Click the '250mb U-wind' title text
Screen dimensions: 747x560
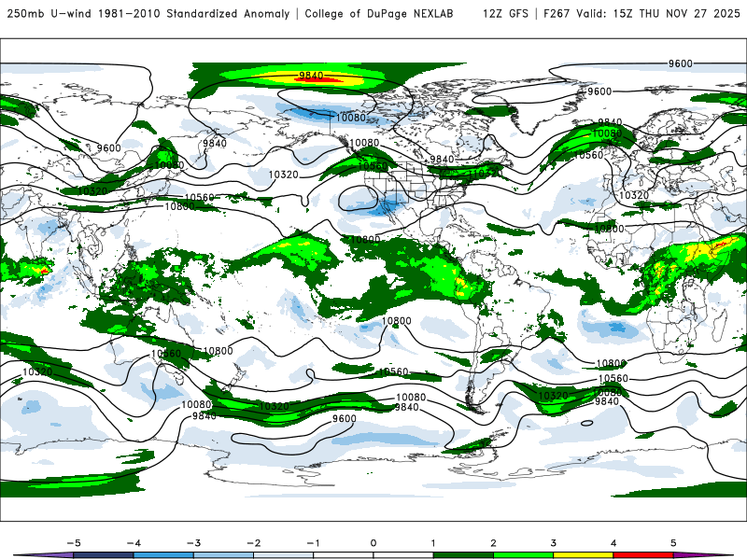[x=50, y=13]
